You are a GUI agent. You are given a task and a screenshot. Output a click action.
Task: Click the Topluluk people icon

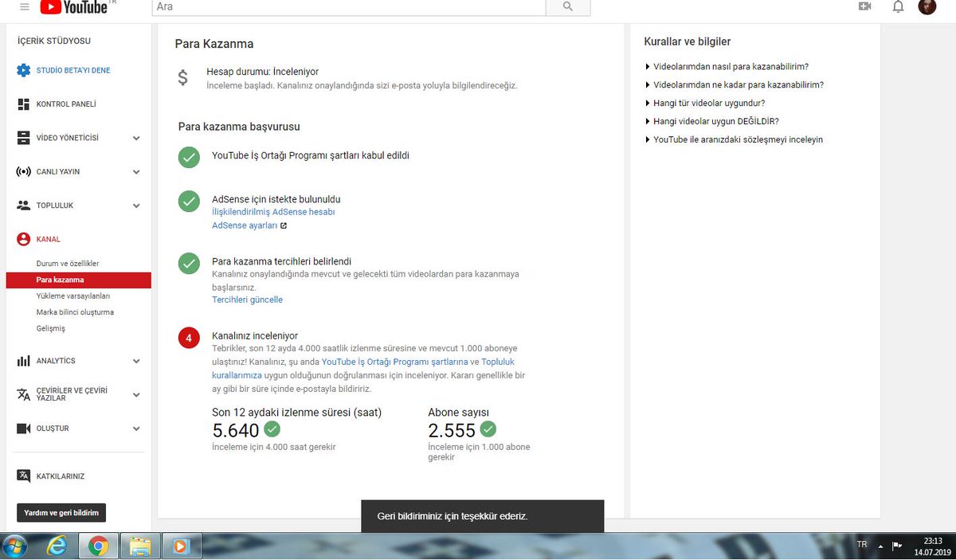(24, 206)
